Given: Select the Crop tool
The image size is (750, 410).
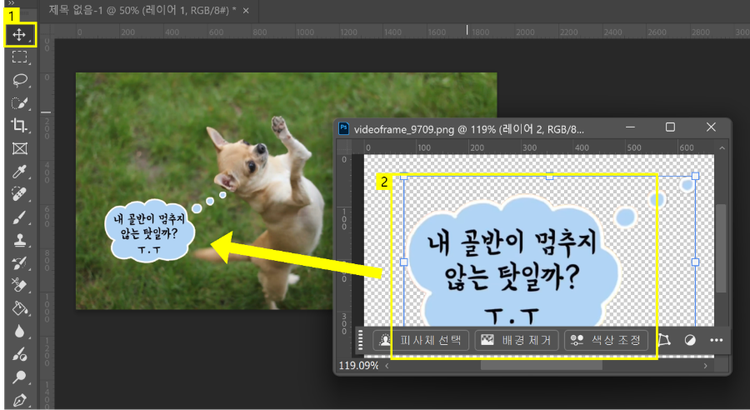Looking at the screenshot, I should (19, 126).
